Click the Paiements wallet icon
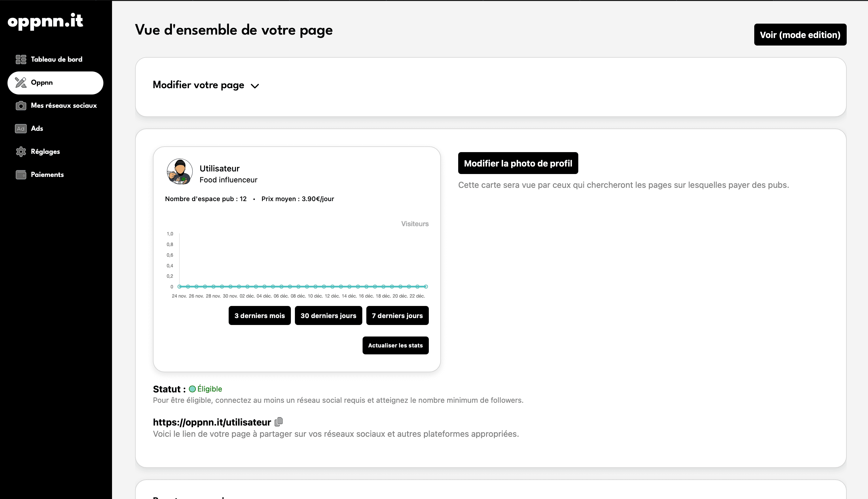The image size is (868, 499). click(x=21, y=174)
